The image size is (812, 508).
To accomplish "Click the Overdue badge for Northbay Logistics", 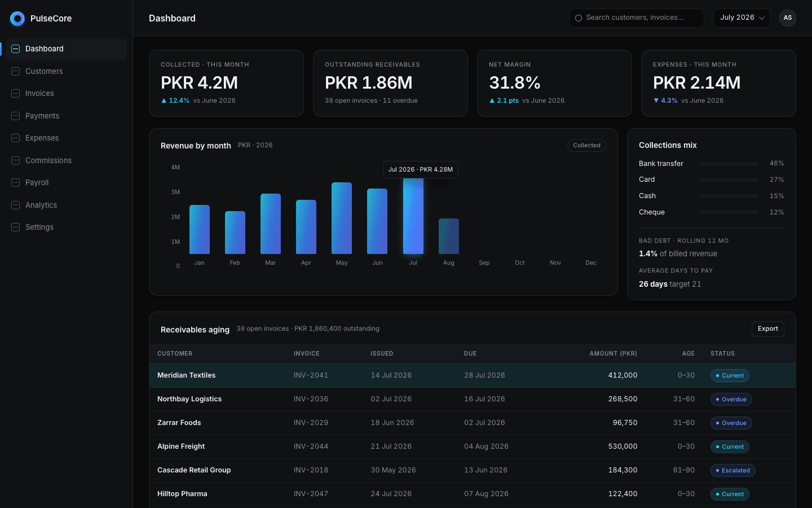I will [x=731, y=399].
